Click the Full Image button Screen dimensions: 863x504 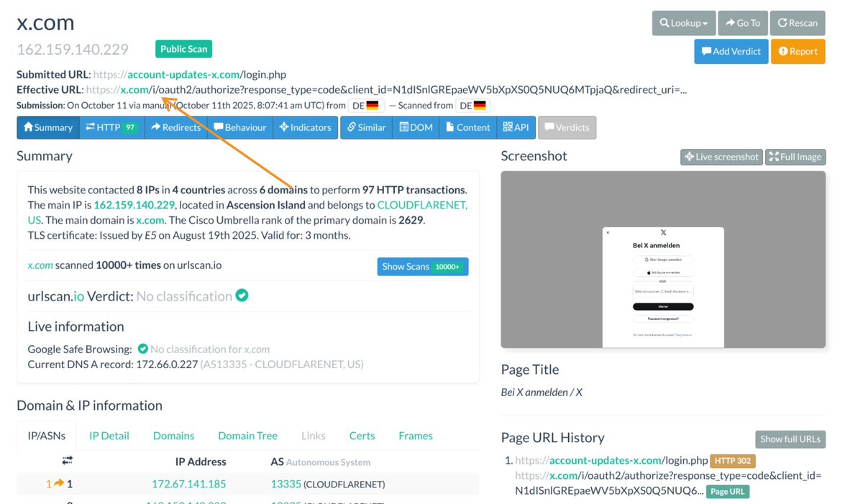pyautogui.click(x=795, y=157)
